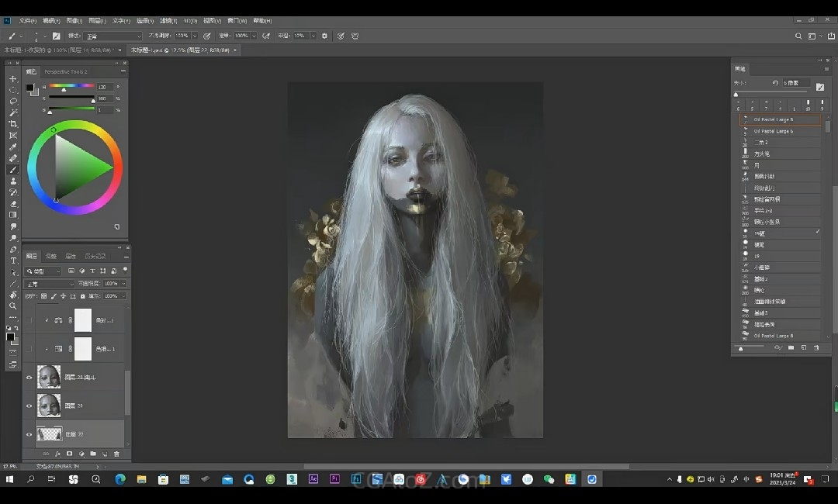
Task: Select the Move tool in the toolbar
Action: coord(13,78)
